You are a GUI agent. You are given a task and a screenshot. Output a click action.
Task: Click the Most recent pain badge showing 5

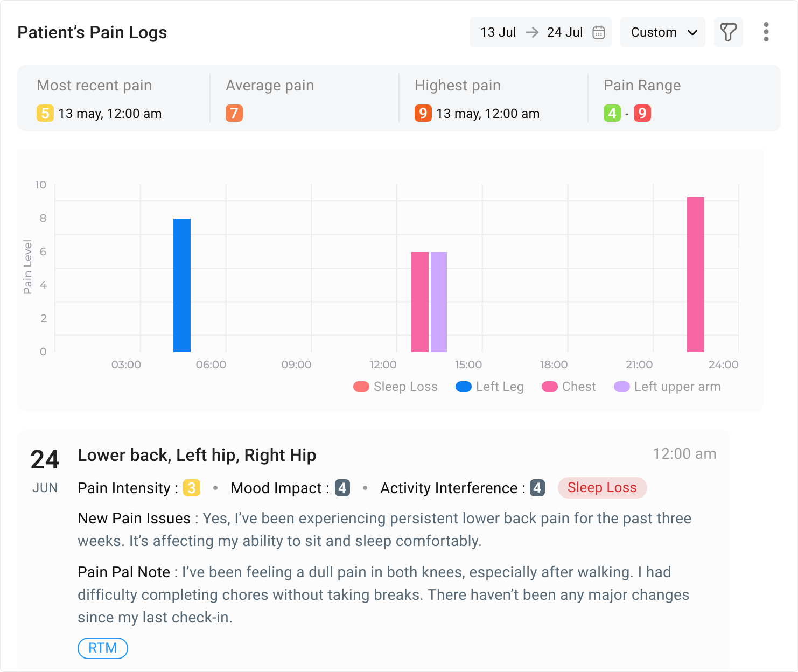pos(45,114)
